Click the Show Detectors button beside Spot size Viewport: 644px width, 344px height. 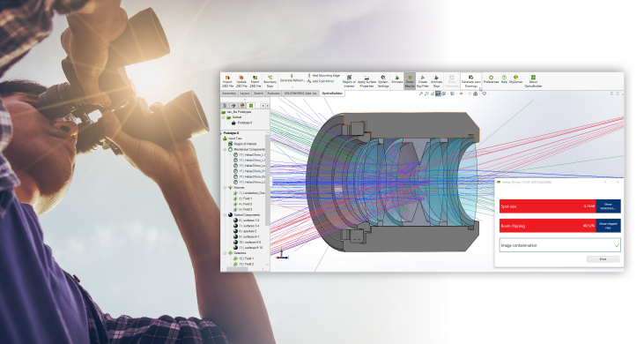pos(608,206)
